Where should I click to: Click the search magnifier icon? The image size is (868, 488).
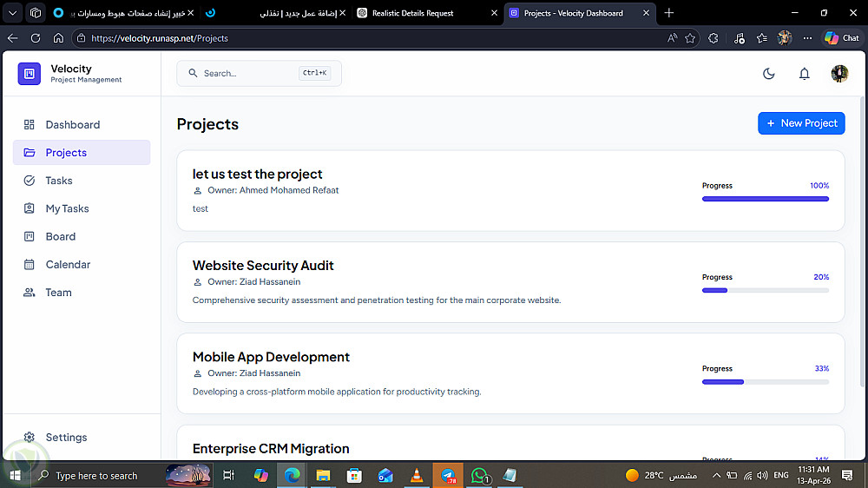(x=193, y=73)
